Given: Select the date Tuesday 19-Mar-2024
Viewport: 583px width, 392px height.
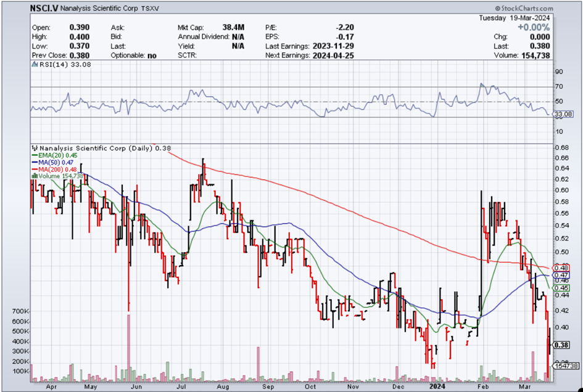Looking at the screenshot, I should (x=515, y=18).
